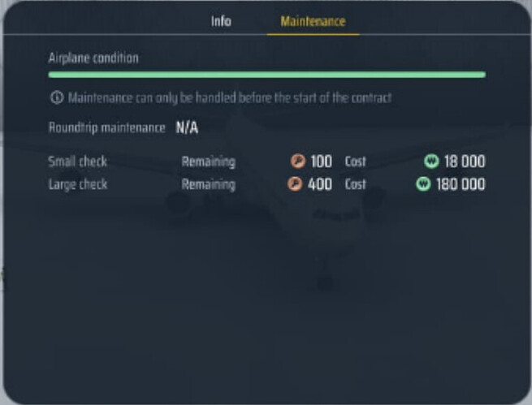Select the Large check row label

point(78,185)
